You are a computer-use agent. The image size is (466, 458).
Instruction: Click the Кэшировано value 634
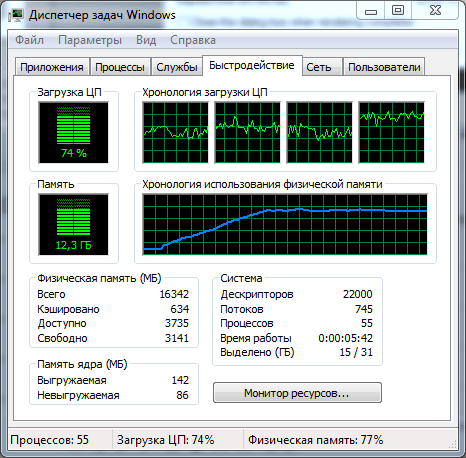pos(180,309)
